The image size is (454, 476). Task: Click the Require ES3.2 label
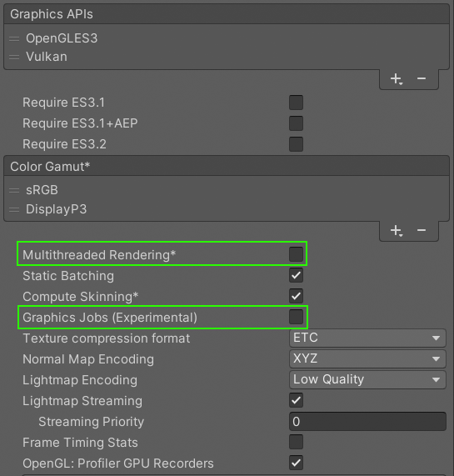click(65, 144)
